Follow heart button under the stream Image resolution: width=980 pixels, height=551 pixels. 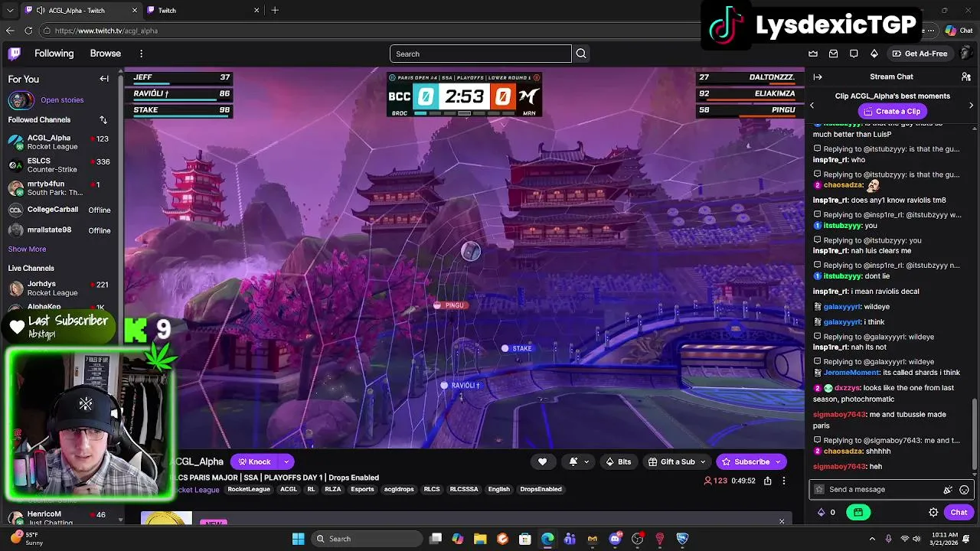tap(542, 461)
